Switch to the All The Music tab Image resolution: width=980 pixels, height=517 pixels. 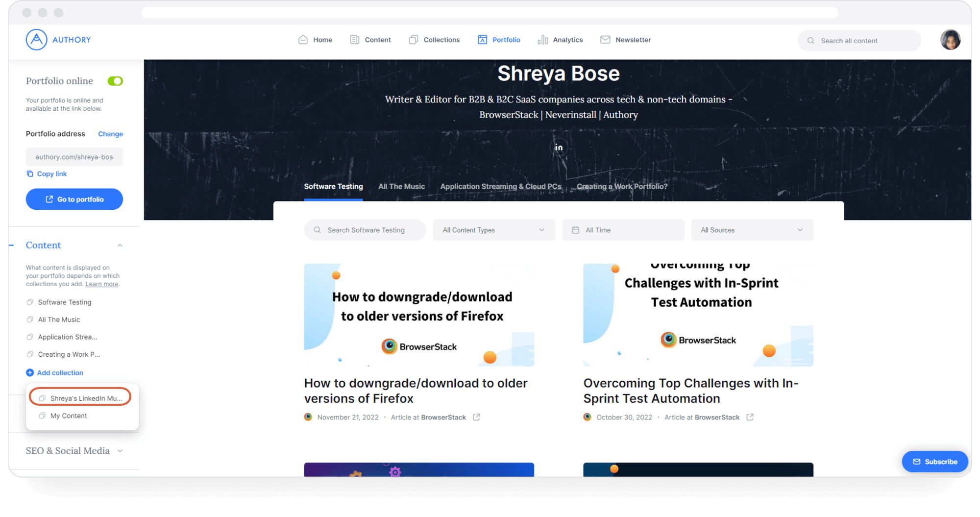click(x=401, y=187)
